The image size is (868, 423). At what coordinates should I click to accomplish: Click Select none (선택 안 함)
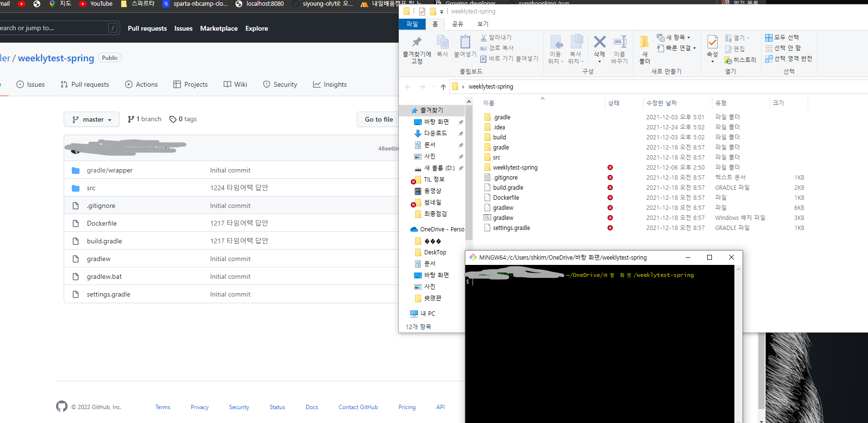(783, 48)
